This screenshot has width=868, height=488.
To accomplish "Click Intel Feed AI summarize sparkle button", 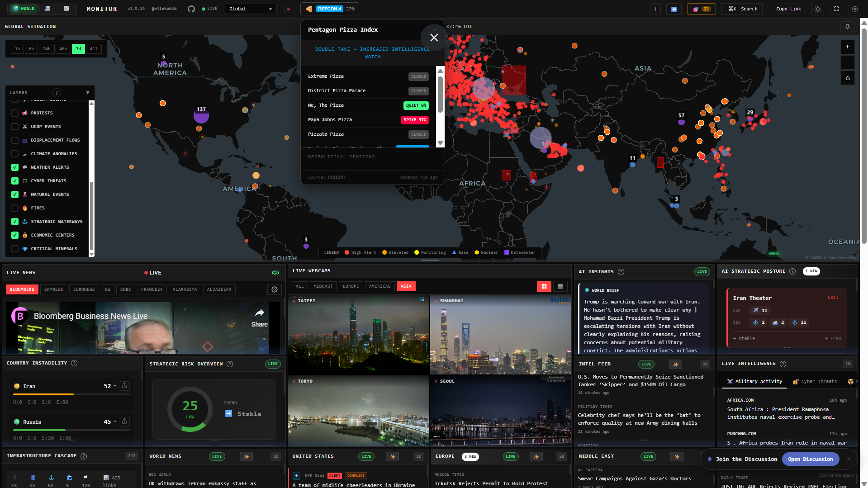I will click(675, 364).
